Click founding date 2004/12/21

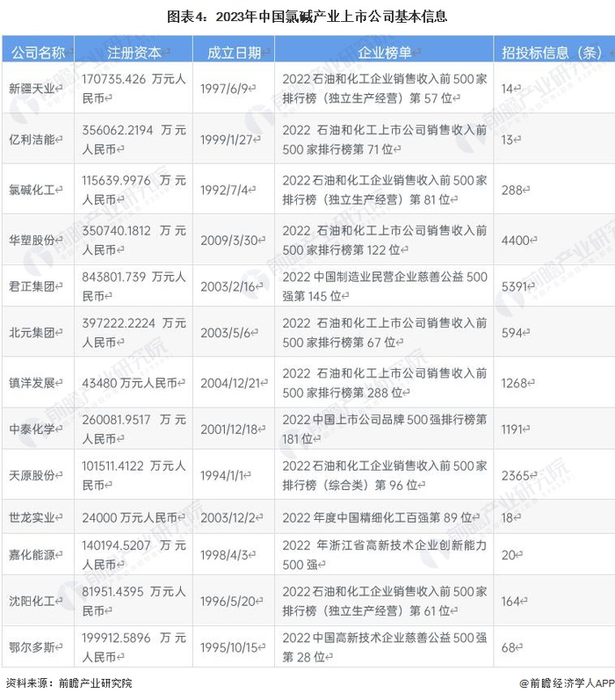pyautogui.click(x=230, y=383)
